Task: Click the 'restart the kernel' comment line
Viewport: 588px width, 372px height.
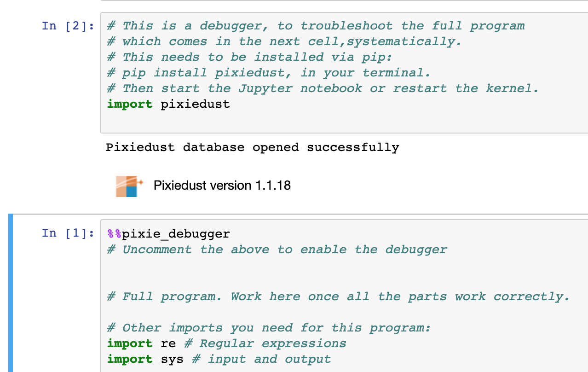Action: click(323, 88)
